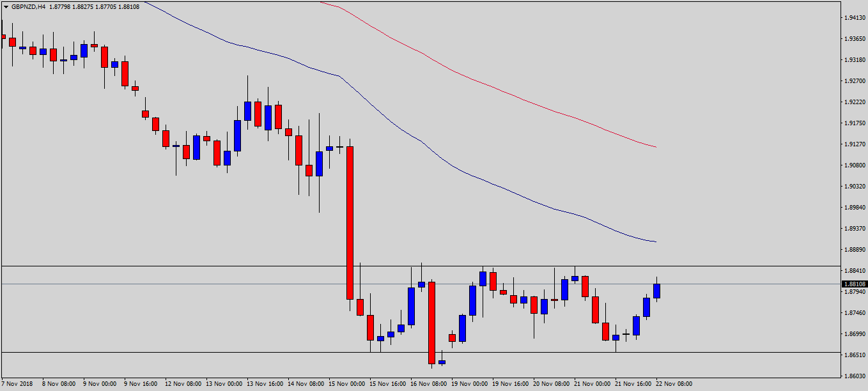Screen dimensions: 868x391
Task: Click the large red candle on 15 Nov 00:00
Action: point(350,222)
